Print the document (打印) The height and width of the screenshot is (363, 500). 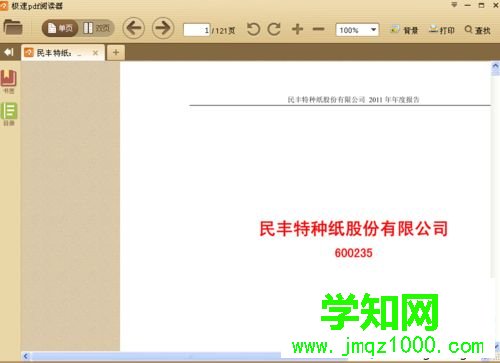[x=442, y=30]
